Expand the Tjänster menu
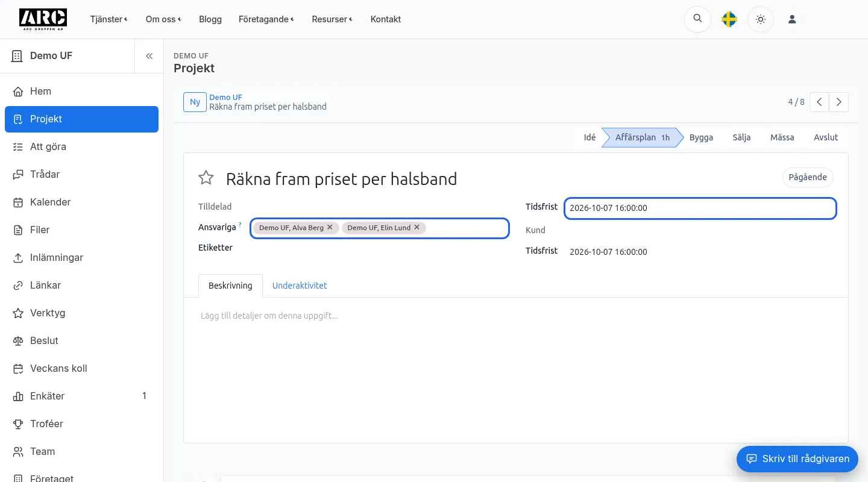This screenshot has width=868, height=482. click(x=108, y=19)
